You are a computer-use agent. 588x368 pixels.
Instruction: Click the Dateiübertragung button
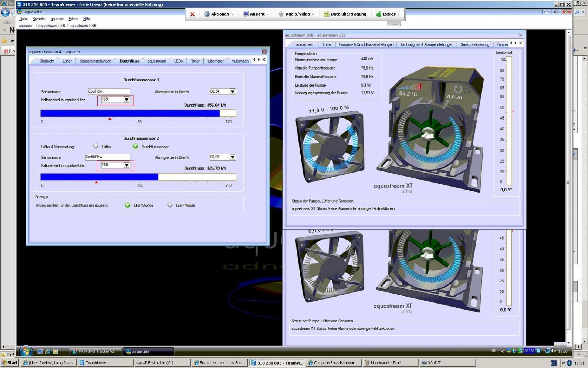pyautogui.click(x=345, y=14)
